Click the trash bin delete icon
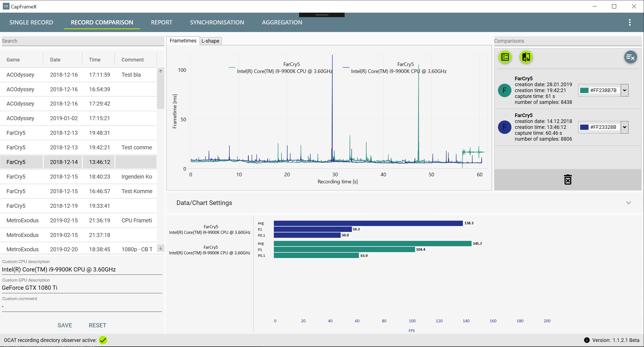The height and width of the screenshot is (347, 644). pyautogui.click(x=568, y=180)
